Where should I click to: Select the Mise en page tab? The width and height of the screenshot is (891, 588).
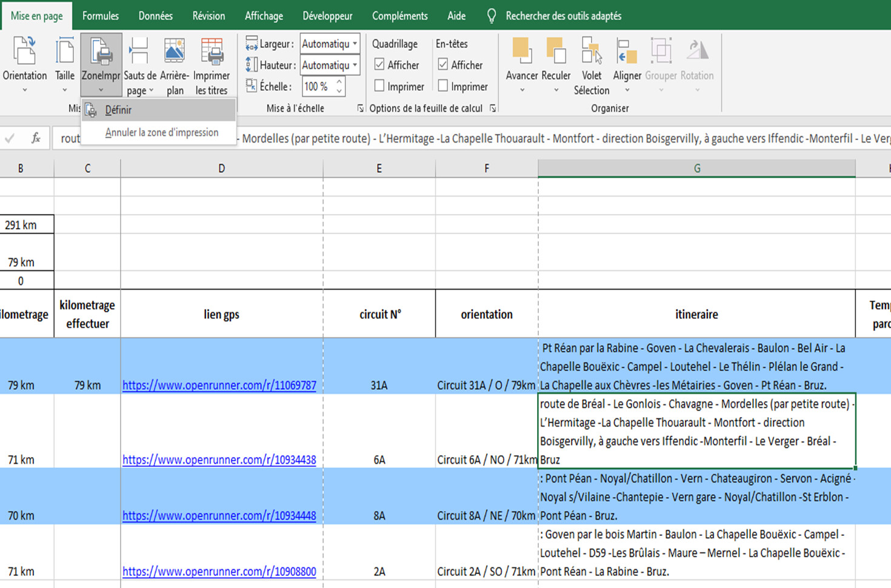pos(36,16)
